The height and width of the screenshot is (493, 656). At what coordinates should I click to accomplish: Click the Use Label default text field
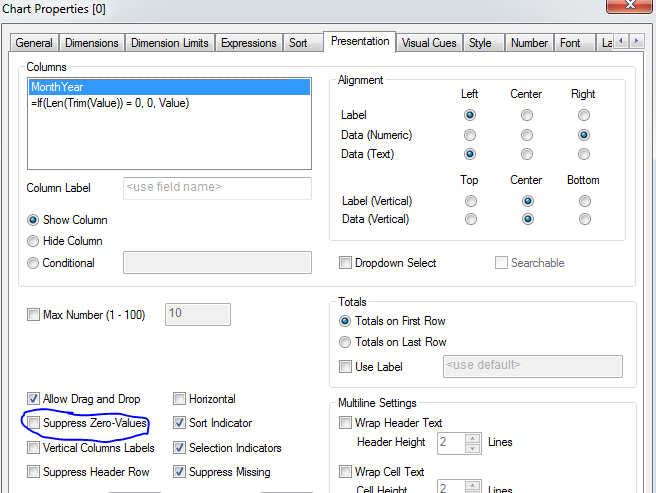tap(533, 367)
